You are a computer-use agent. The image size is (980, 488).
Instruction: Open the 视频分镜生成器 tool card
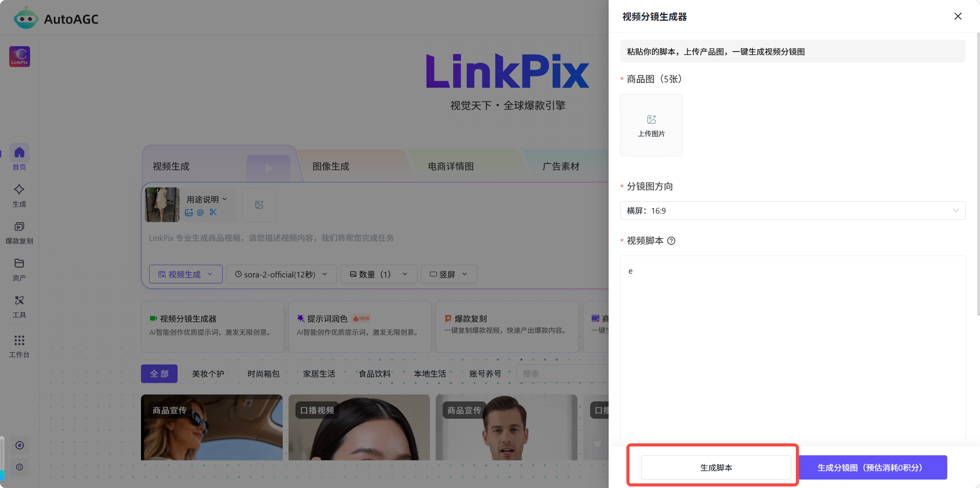(x=212, y=327)
